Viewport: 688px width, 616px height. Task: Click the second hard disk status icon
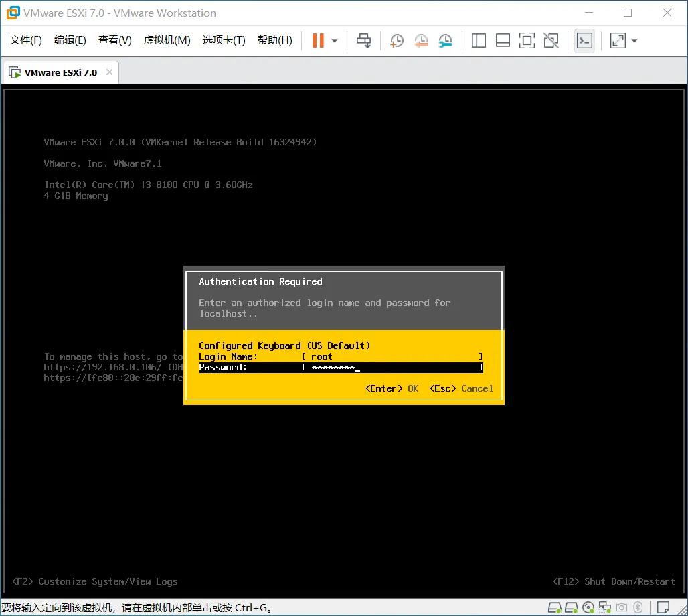pyautogui.click(x=572, y=608)
